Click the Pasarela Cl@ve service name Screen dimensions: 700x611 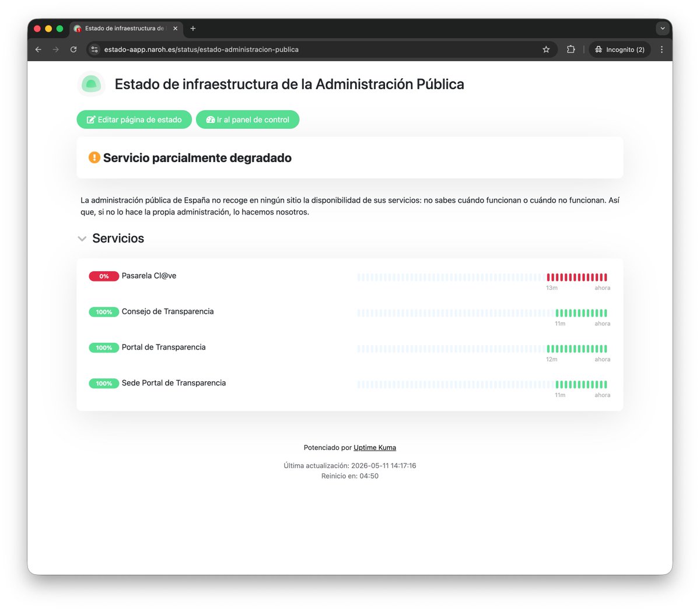149,276
